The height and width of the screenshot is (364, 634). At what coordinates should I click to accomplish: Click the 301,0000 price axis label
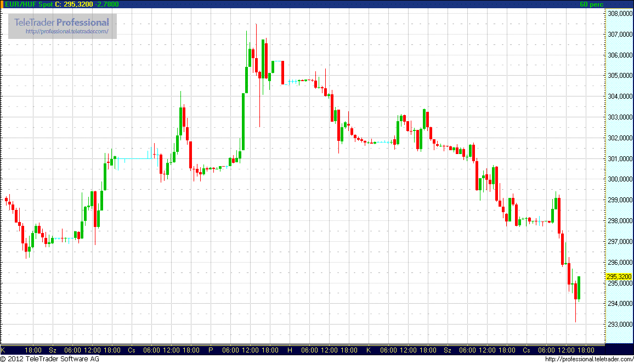[x=620, y=158]
